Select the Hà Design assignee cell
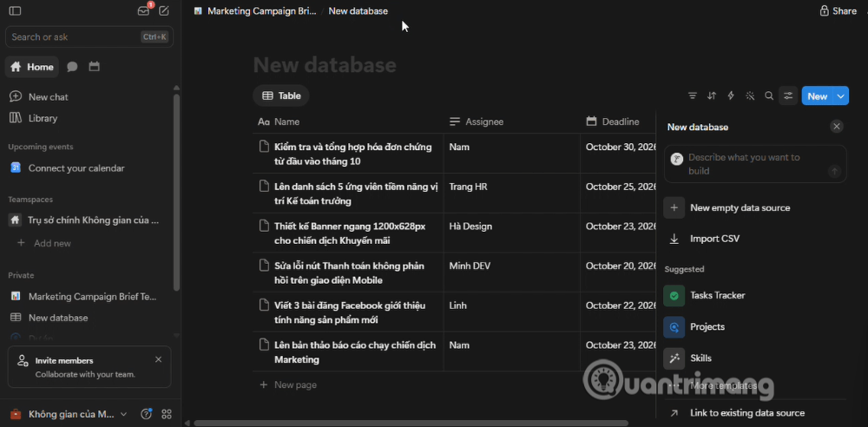 (512, 233)
